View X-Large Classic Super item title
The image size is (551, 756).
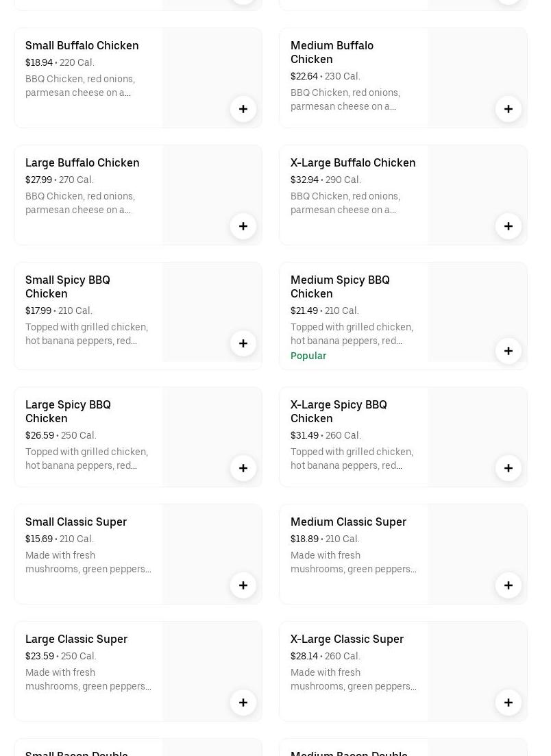(x=347, y=639)
